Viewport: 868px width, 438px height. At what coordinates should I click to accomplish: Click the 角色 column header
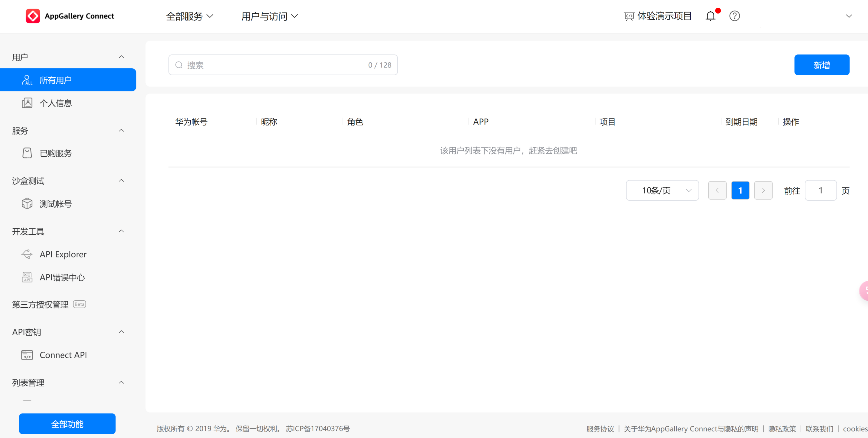[355, 122]
